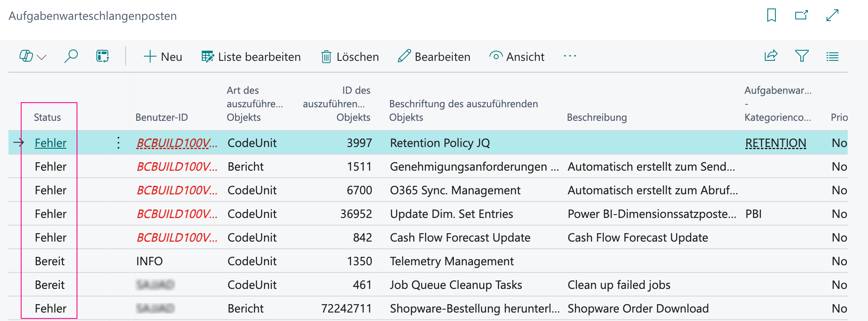Click Bearbeiten action

coord(434,57)
